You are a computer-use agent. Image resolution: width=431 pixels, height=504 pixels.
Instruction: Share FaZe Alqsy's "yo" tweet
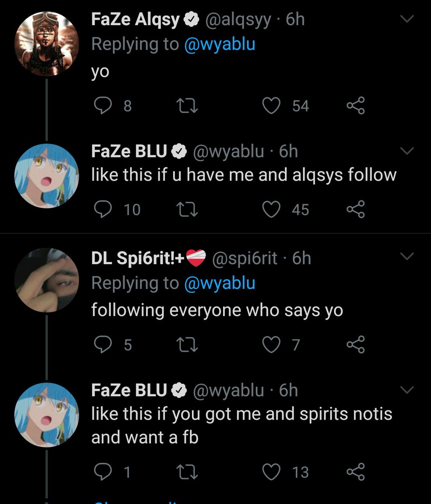pyautogui.click(x=356, y=105)
